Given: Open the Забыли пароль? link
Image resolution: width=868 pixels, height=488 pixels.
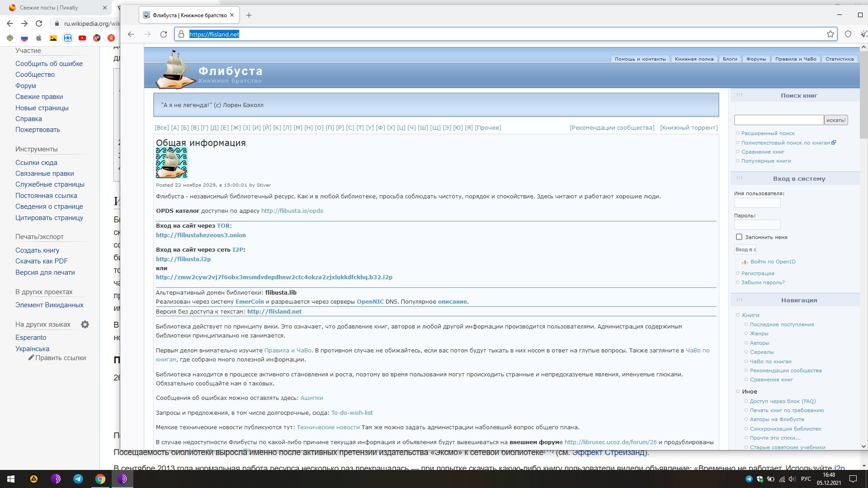Looking at the screenshot, I should (x=763, y=282).
